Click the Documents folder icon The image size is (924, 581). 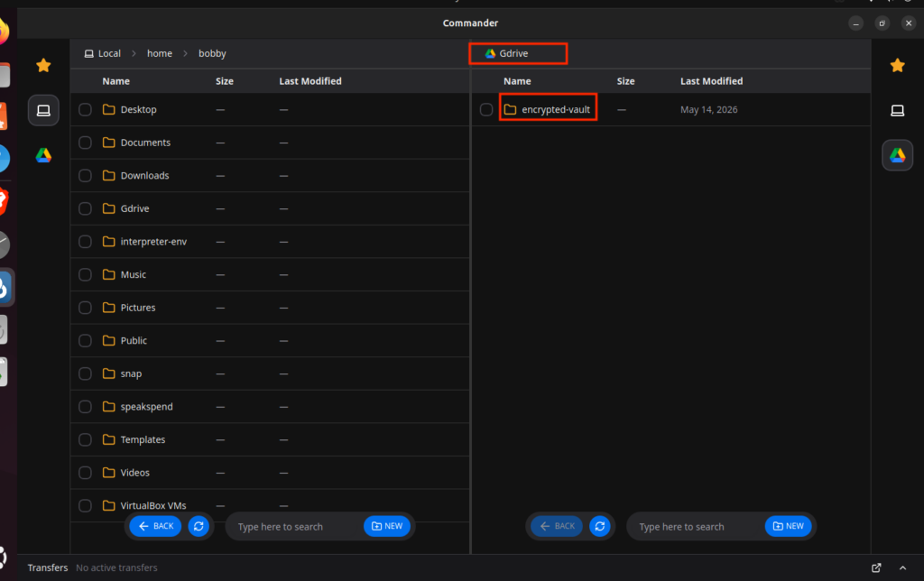108,142
